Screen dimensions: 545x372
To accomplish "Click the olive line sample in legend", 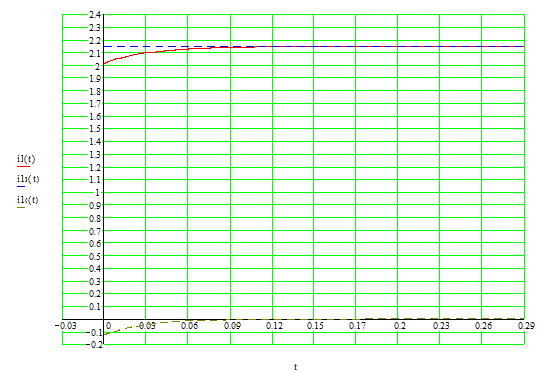I will click(21, 208).
